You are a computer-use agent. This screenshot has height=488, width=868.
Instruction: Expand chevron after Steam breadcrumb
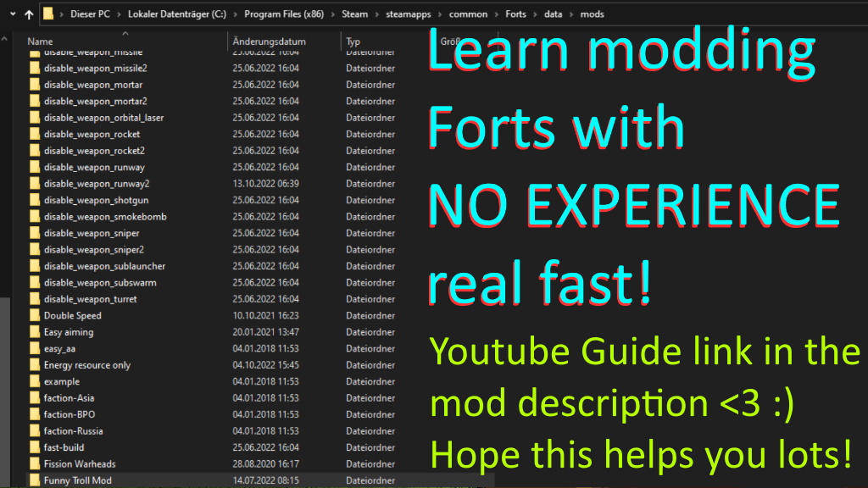(377, 14)
